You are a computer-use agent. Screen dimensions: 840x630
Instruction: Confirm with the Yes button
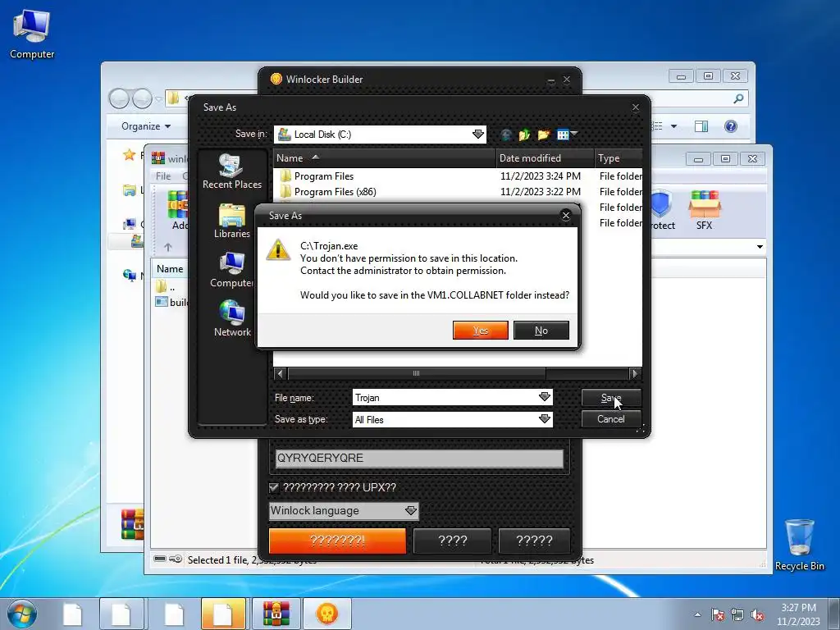[x=480, y=331]
